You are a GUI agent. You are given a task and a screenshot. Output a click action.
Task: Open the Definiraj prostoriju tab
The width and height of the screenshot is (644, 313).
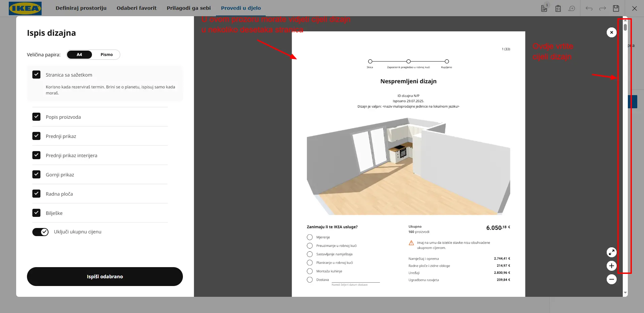[81, 8]
